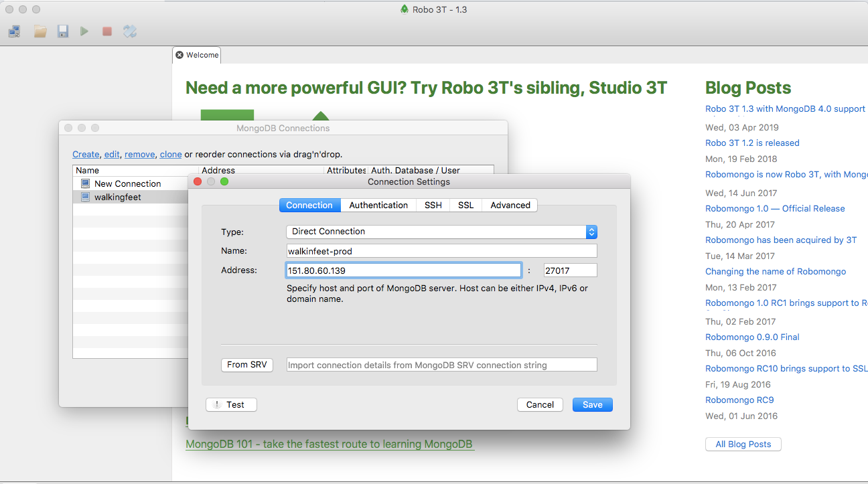The height and width of the screenshot is (484, 868).
Task: Open Robomongo is now Robo 3T post
Action: 786,174
